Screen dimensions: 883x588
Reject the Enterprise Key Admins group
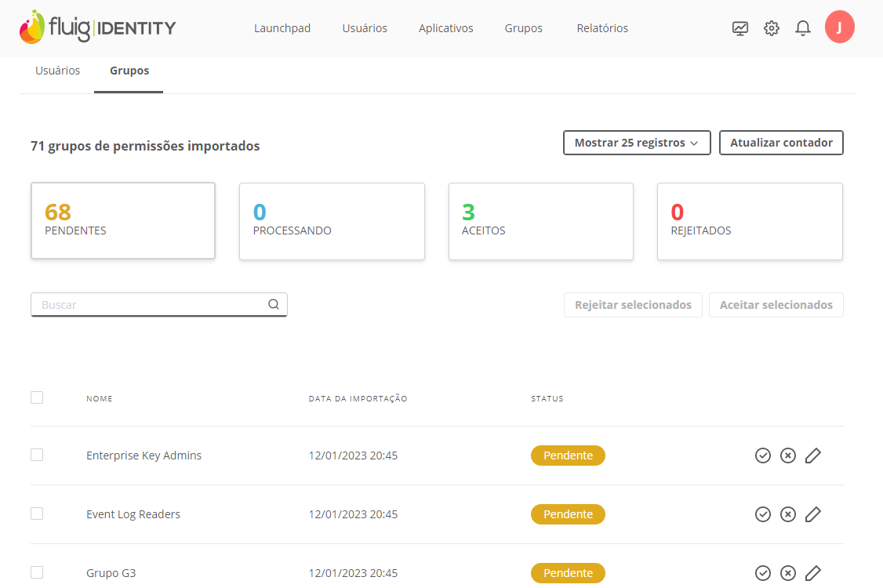pyautogui.click(x=788, y=456)
